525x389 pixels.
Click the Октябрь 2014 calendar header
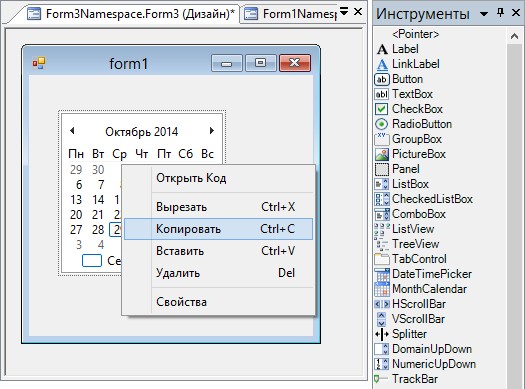(142, 132)
